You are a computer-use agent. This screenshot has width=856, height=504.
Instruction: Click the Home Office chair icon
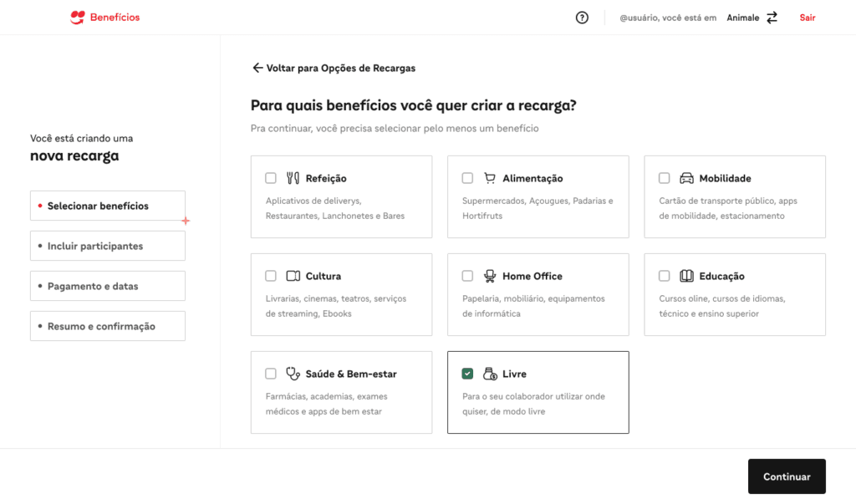[x=490, y=276]
